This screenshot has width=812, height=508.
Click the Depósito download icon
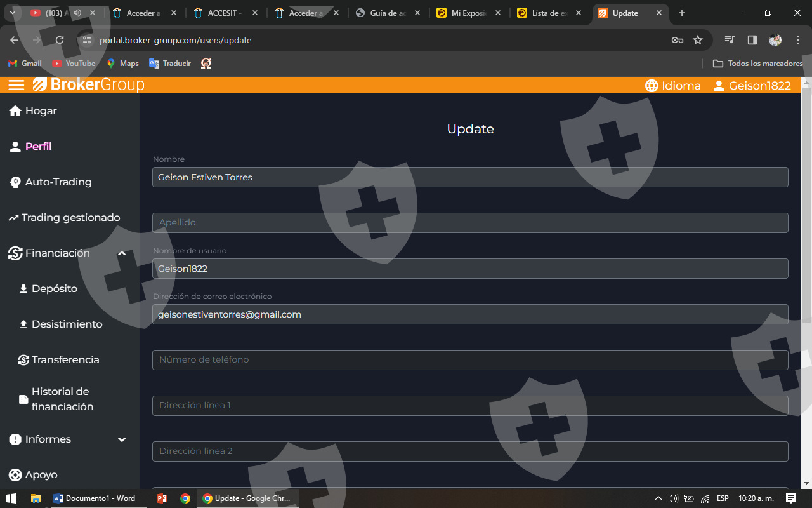coord(23,289)
